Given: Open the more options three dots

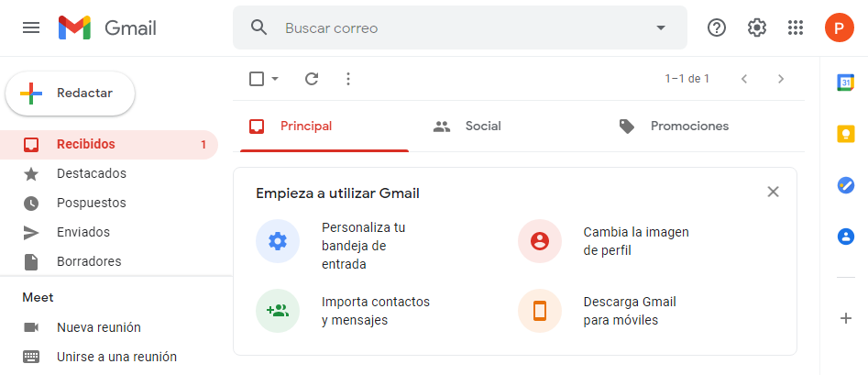Looking at the screenshot, I should point(348,79).
